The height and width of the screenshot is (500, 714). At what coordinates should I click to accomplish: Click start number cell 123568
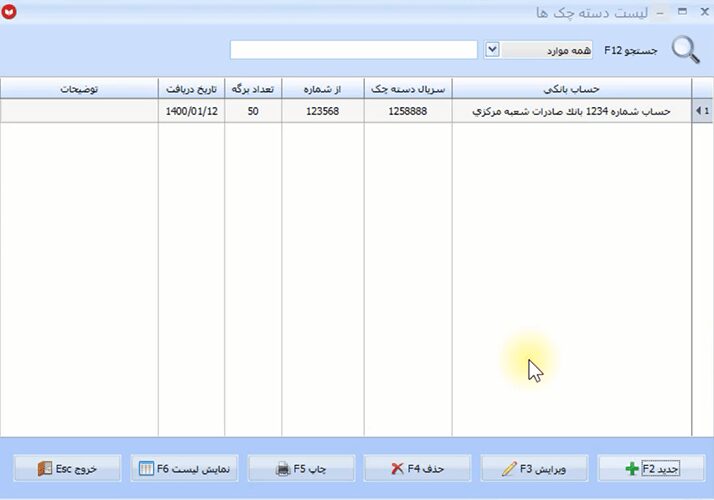(323, 111)
